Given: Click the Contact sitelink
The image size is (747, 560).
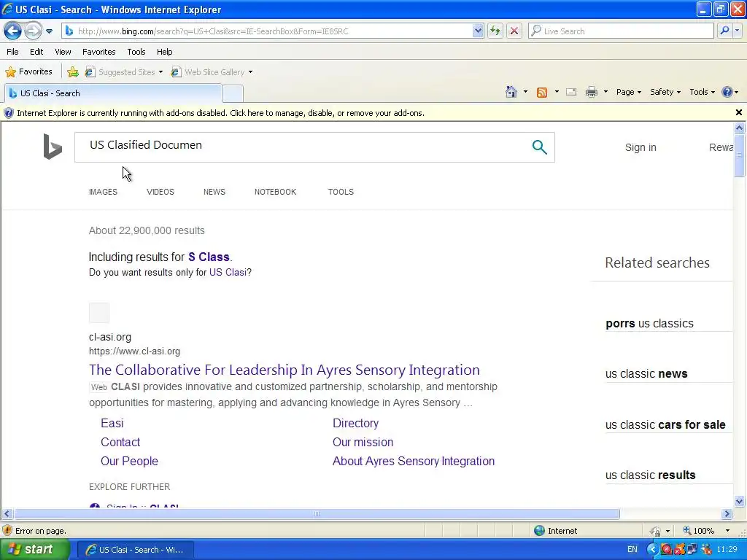Looking at the screenshot, I should coord(120,443).
